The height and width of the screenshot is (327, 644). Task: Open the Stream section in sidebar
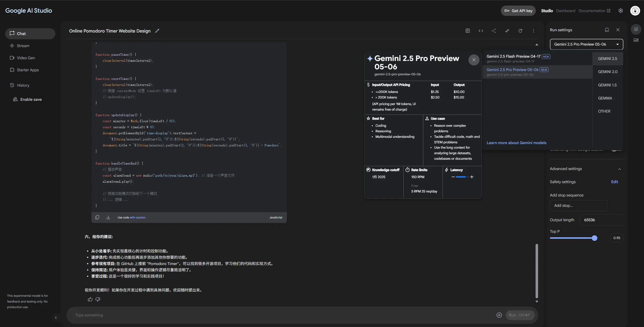[x=30, y=46]
